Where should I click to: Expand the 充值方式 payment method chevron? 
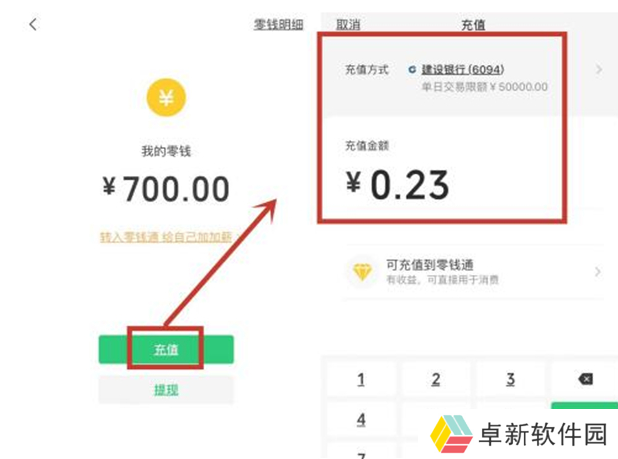[599, 70]
